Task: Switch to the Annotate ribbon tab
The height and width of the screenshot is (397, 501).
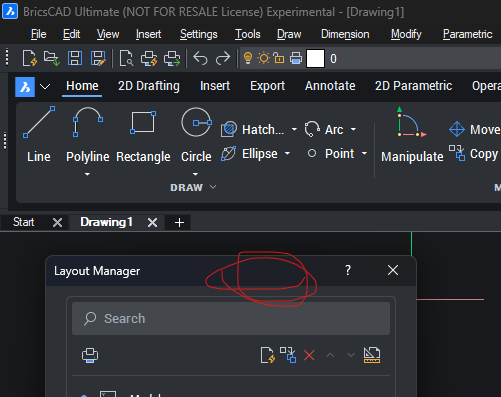Action: (x=330, y=86)
